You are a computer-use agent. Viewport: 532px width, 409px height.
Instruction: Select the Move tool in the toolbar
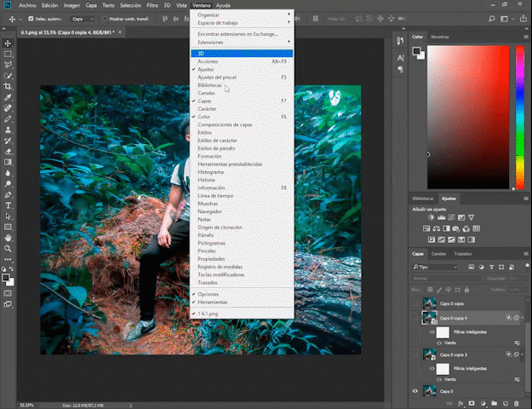coord(9,43)
